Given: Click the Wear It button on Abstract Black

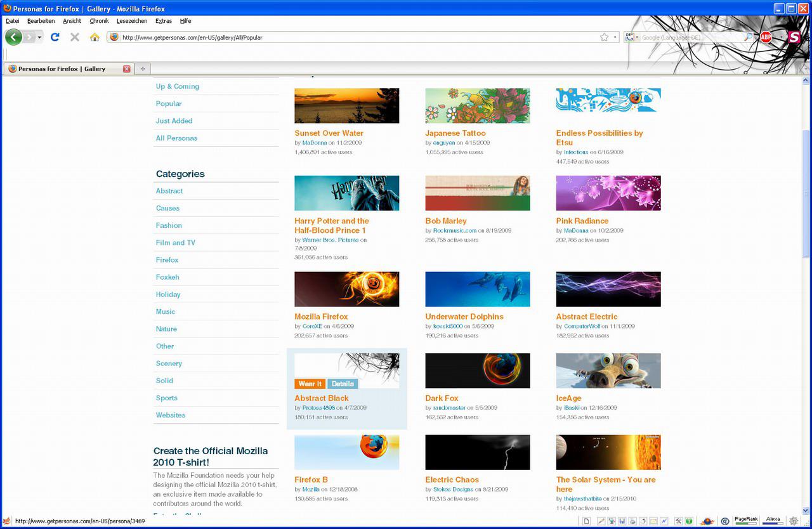Looking at the screenshot, I should pos(310,384).
